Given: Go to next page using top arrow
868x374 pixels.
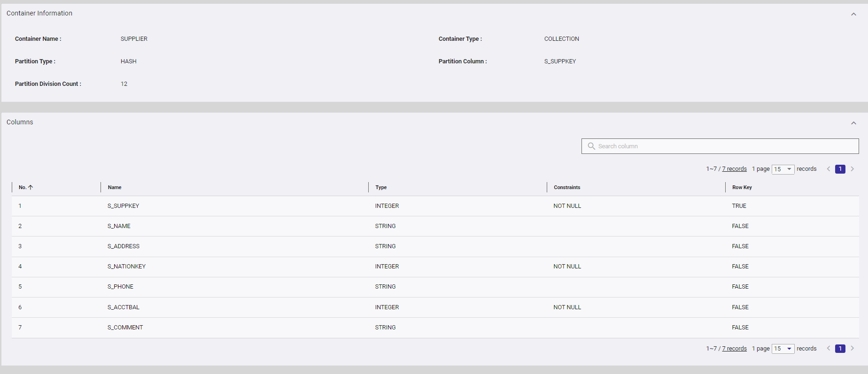Looking at the screenshot, I should point(852,169).
